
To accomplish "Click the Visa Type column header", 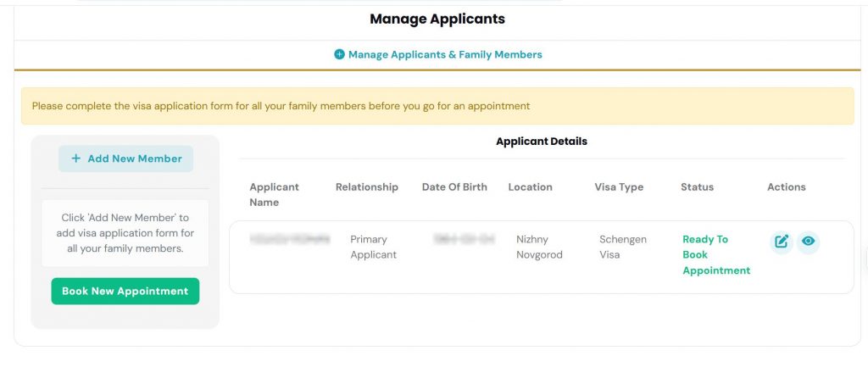I will 619,187.
